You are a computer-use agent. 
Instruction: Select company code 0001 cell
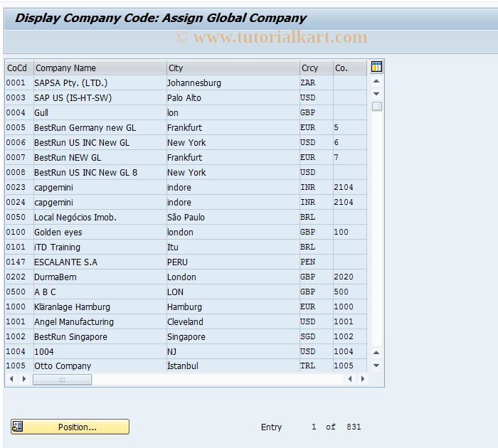coord(19,83)
